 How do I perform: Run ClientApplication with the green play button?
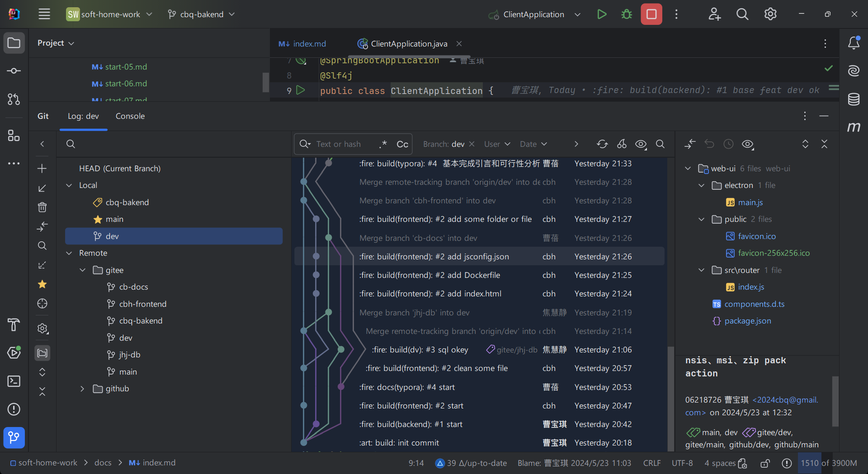[x=602, y=14]
